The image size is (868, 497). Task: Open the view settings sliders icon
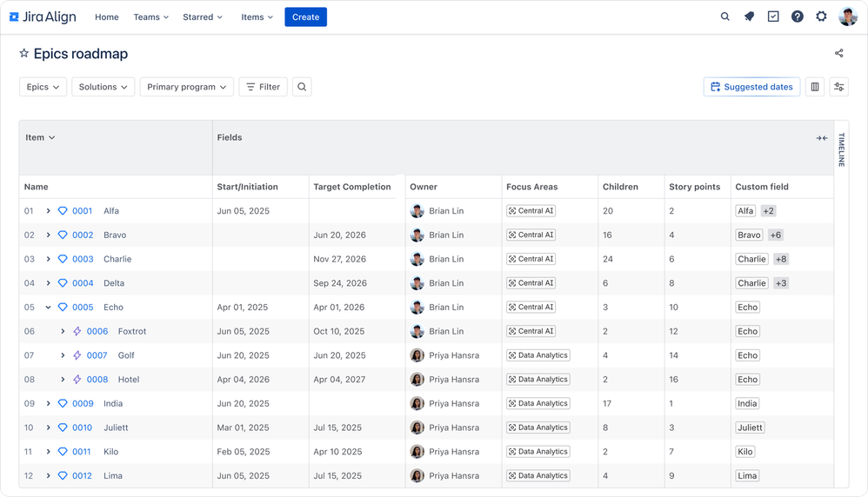839,87
